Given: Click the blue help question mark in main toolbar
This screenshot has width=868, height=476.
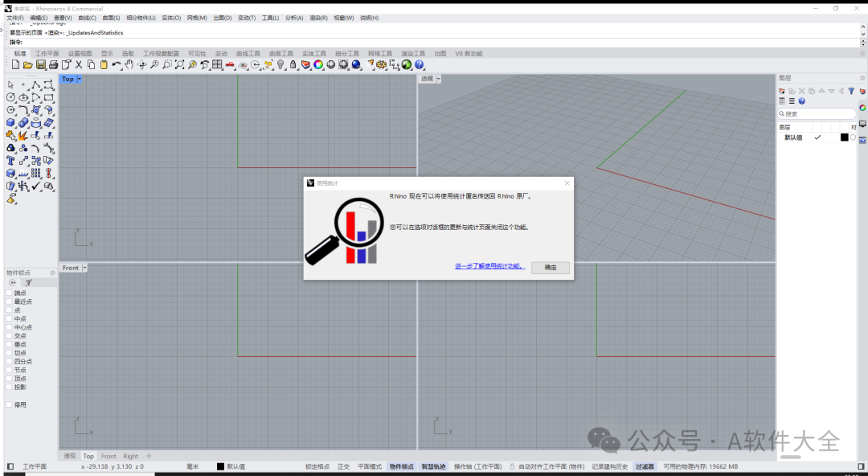Looking at the screenshot, I should (x=419, y=65).
